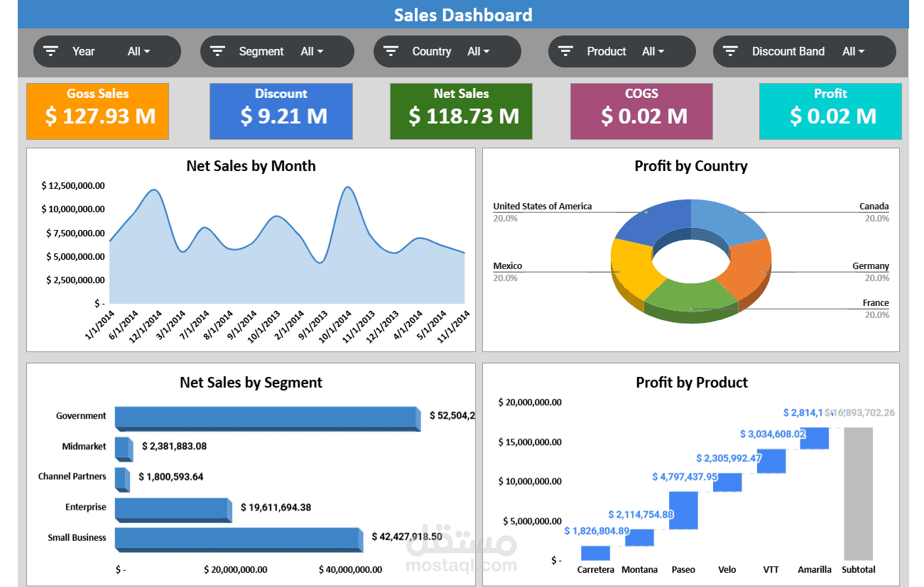Click the filter icon beside Product

tap(565, 51)
